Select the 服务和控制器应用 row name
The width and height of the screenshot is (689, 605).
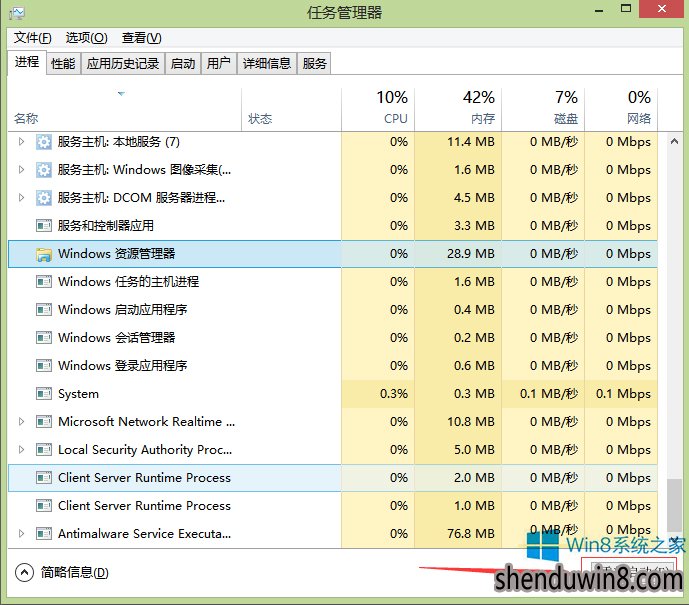click(x=105, y=225)
